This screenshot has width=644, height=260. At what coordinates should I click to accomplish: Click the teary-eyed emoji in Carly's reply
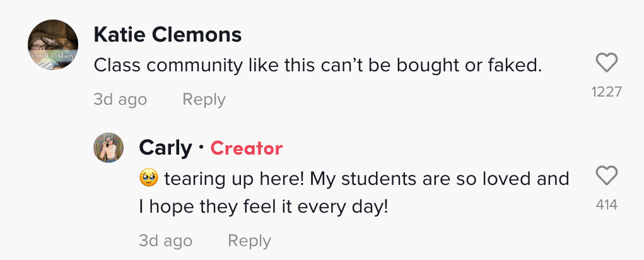pos(148,179)
